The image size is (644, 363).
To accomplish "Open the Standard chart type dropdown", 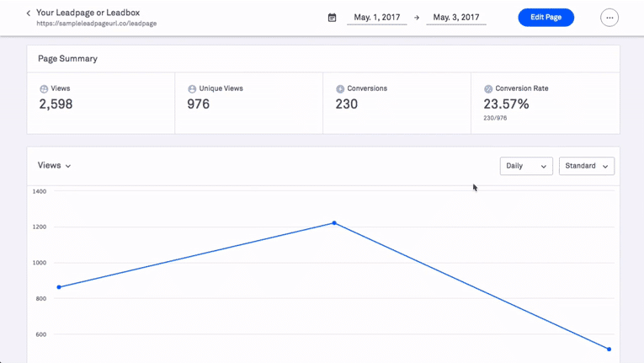I will 586,166.
